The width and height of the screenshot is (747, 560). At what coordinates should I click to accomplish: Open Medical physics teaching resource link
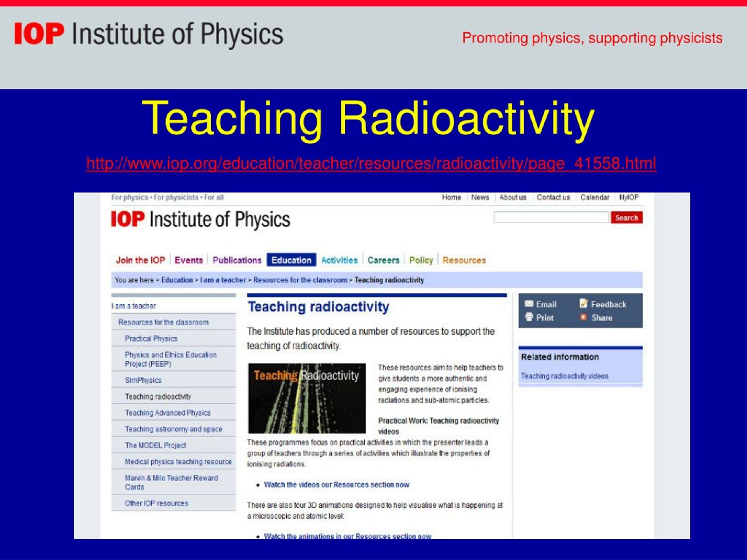178,461
